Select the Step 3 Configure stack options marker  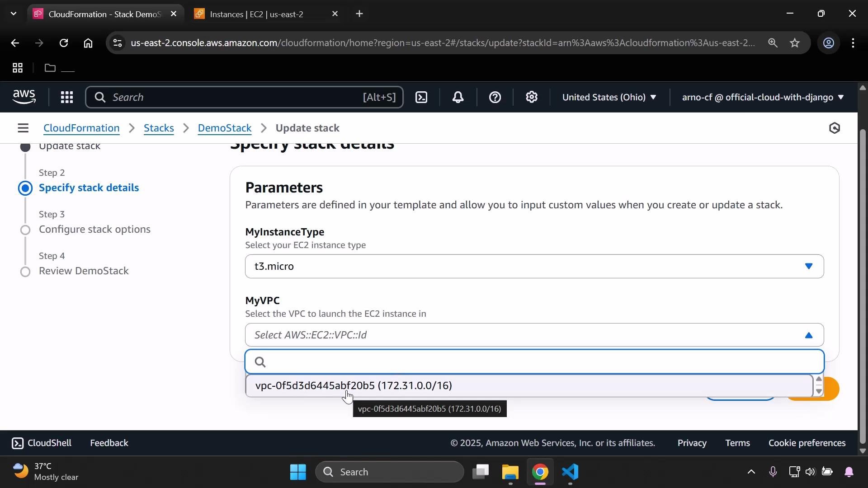(x=25, y=230)
